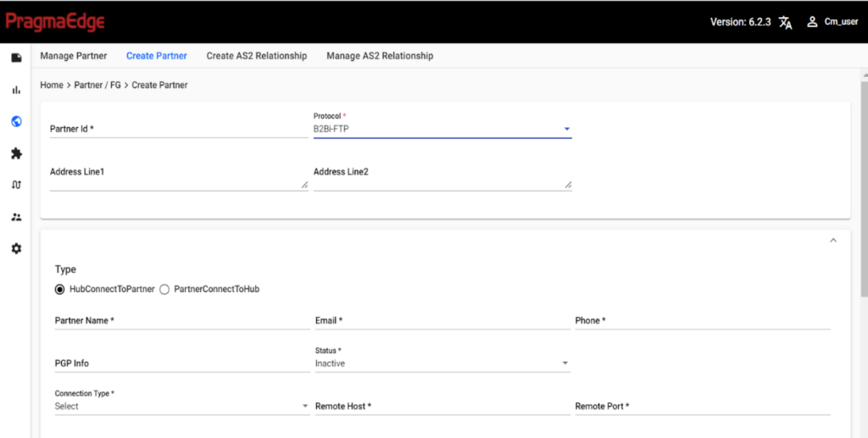Open the puzzle piece application sidebar icon
The height and width of the screenshot is (438, 868).
(x=17, y=153)
